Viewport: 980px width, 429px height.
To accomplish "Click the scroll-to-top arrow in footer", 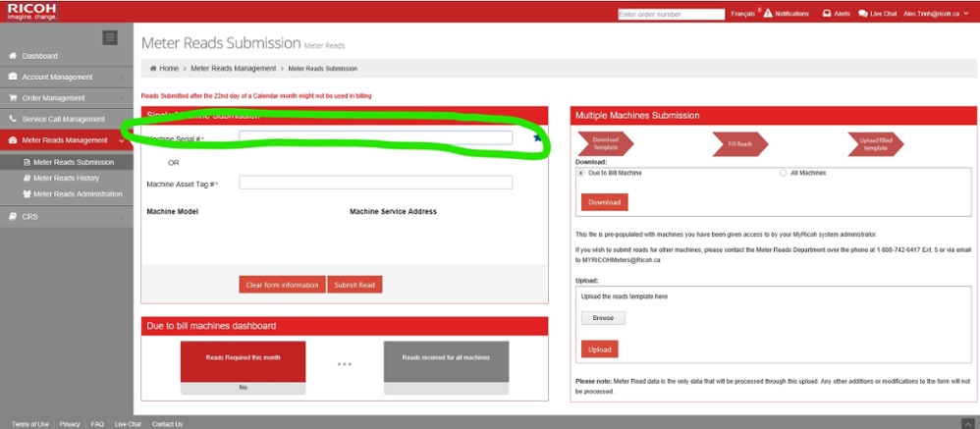I will [x=967, y=423].
